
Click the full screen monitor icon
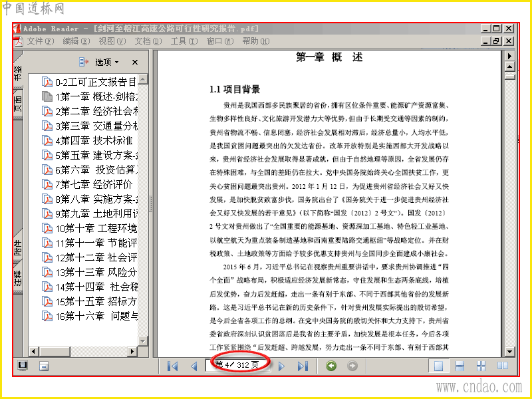pyautogui.click(x=23, y=366)
